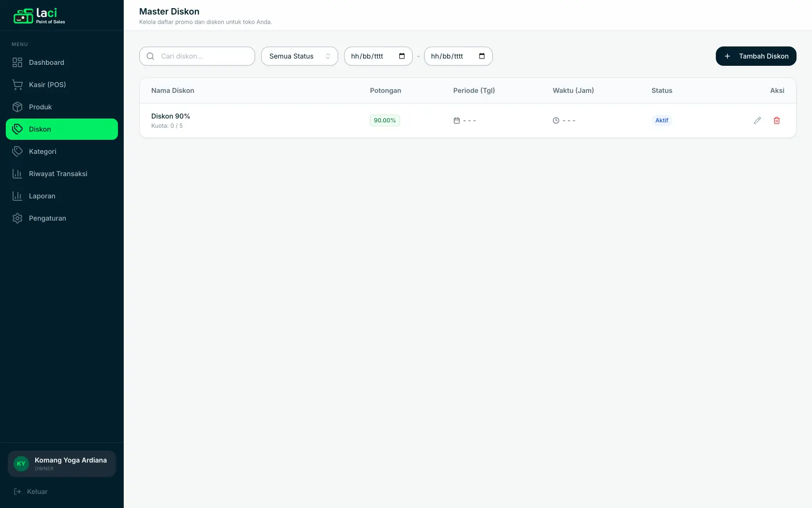
Task: Click the calendar icon in Periode cell
Action: 457,120
